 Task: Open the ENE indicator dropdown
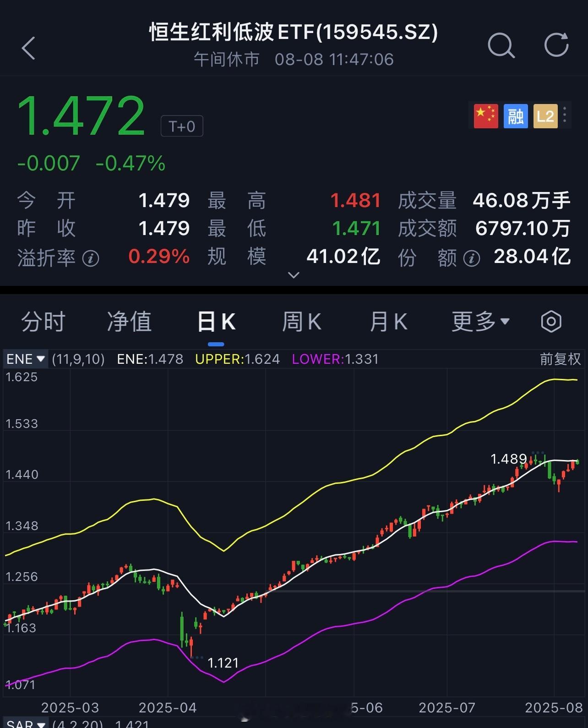pyautogui.click(x=26, y=359)
